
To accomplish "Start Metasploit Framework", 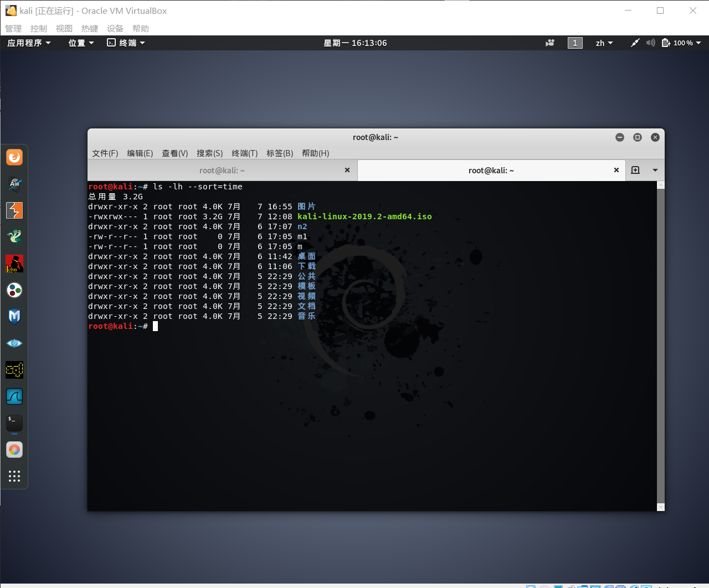I will click(x=14, y=316).
